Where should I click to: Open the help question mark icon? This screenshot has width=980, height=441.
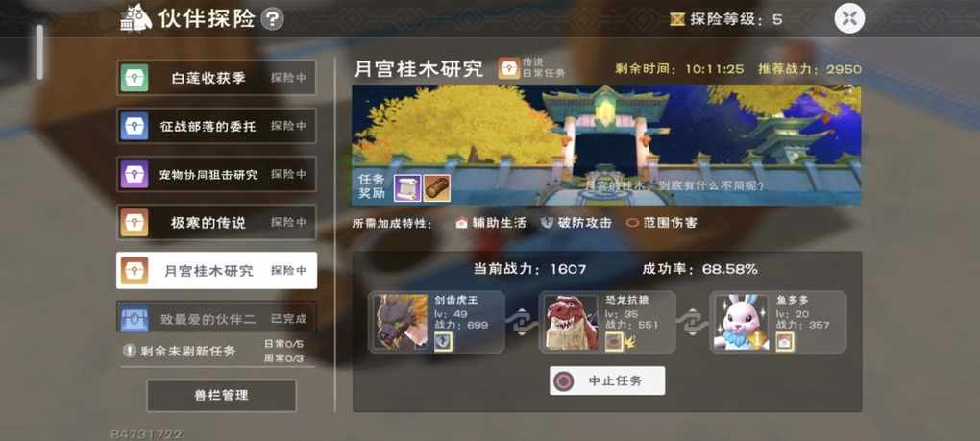[272, 19]
